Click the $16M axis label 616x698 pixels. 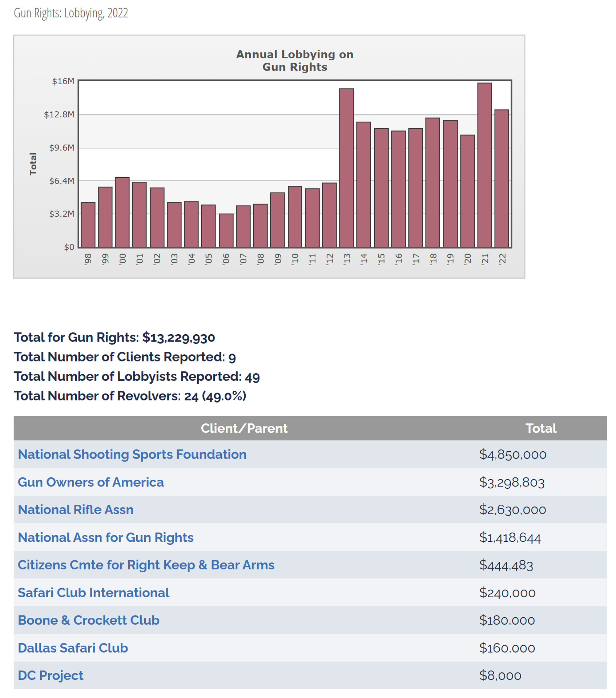click(63, 81)
